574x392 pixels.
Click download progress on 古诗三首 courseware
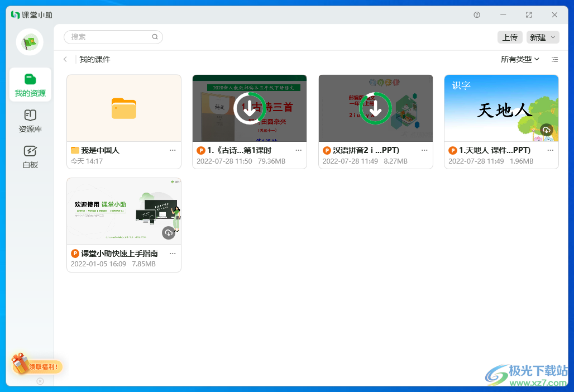[250, 108]
